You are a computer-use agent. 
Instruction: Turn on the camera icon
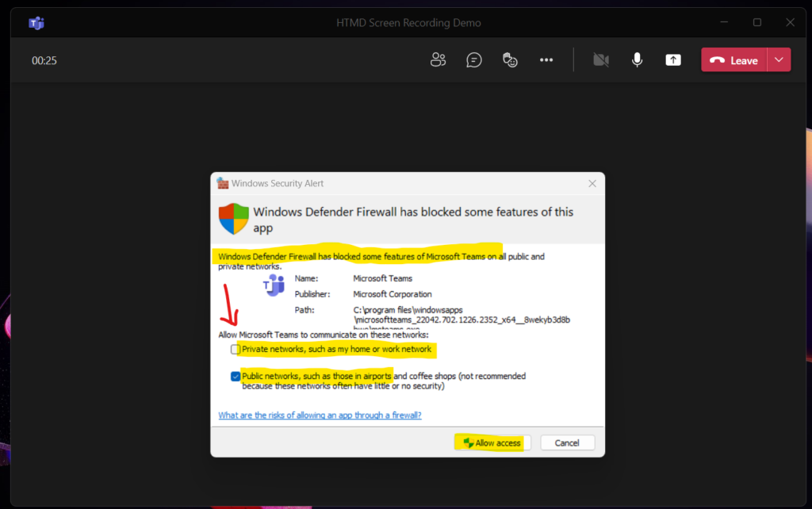[601, 60]
